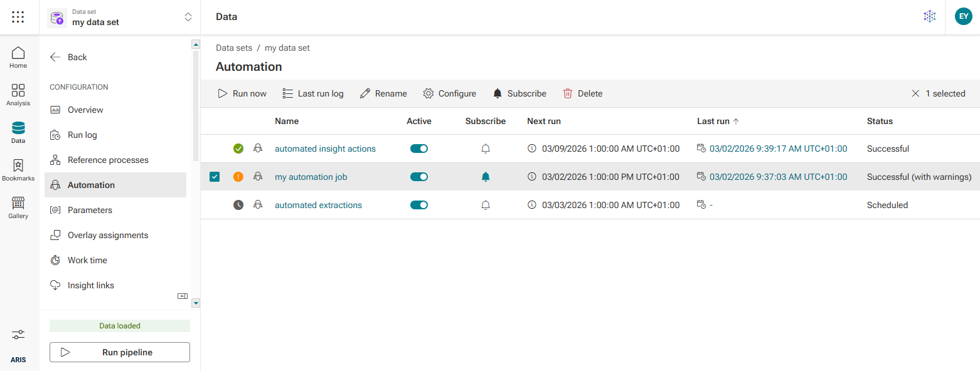Open Data in the left rail
980x371 pixels.
tap(18, 132)
